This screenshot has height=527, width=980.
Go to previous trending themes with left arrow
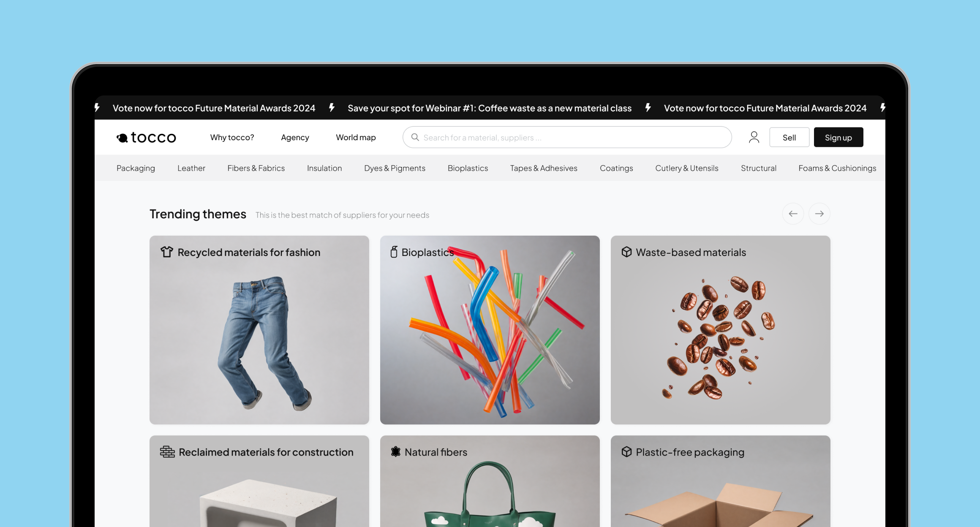pyautogui.click(x=793, y=214)
